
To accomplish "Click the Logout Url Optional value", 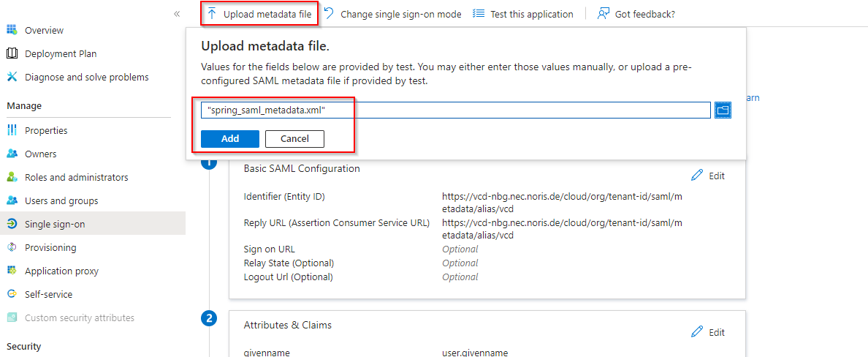I will point(460,277).
